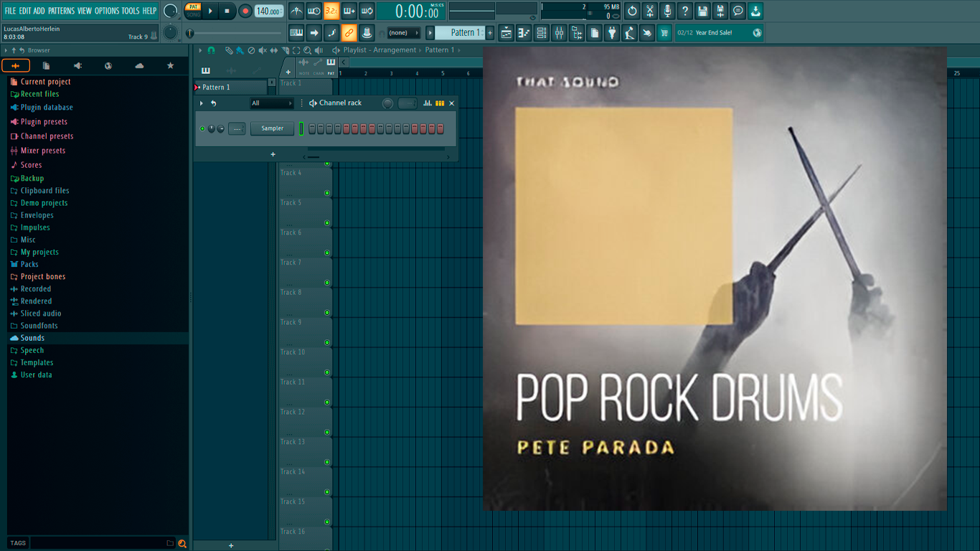Image resolution: width=980 pixels, height=551 pixels.
Task: Open the graph editor in Channel rack
Action: (428, 103)
